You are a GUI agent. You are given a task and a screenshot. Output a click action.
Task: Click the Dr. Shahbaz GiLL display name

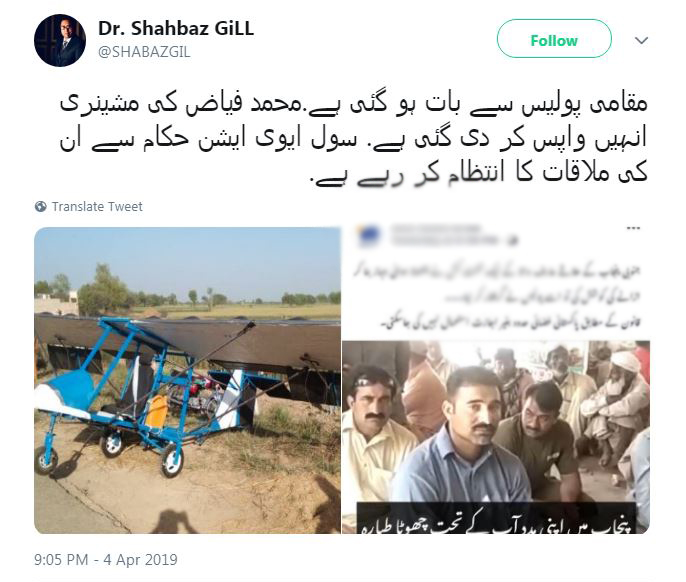tap(176, 28)
